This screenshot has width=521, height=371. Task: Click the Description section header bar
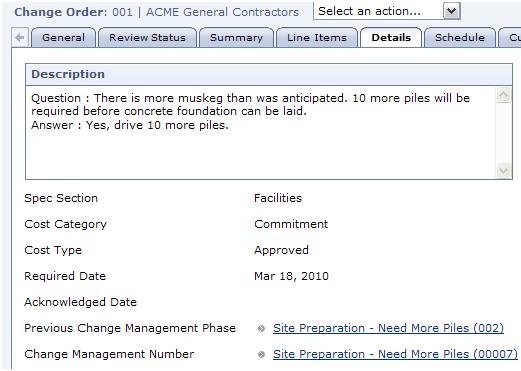point(269,74)
